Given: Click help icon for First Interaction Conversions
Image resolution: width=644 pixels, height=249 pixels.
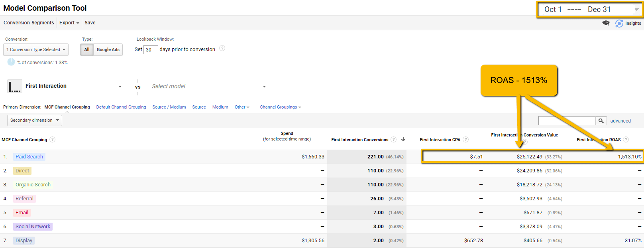Looking at the screenshot, I should [394, 140].
